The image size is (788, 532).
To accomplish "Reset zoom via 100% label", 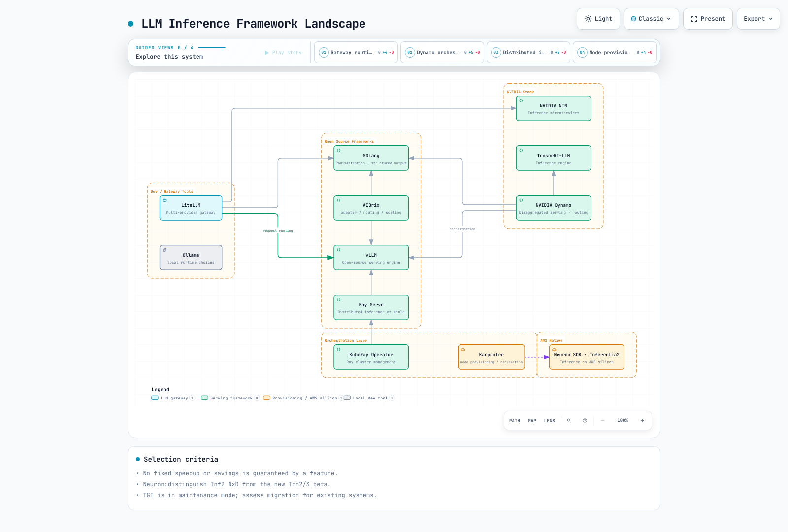I will click(x=623, y=421).
